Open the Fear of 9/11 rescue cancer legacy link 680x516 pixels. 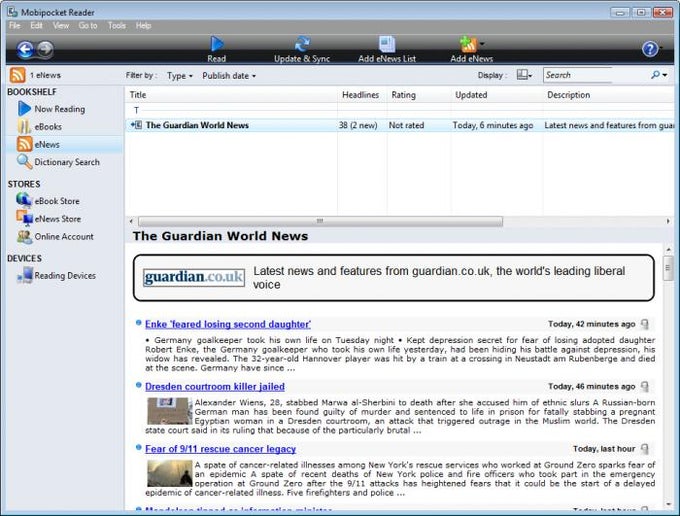[x=220, y=449]
